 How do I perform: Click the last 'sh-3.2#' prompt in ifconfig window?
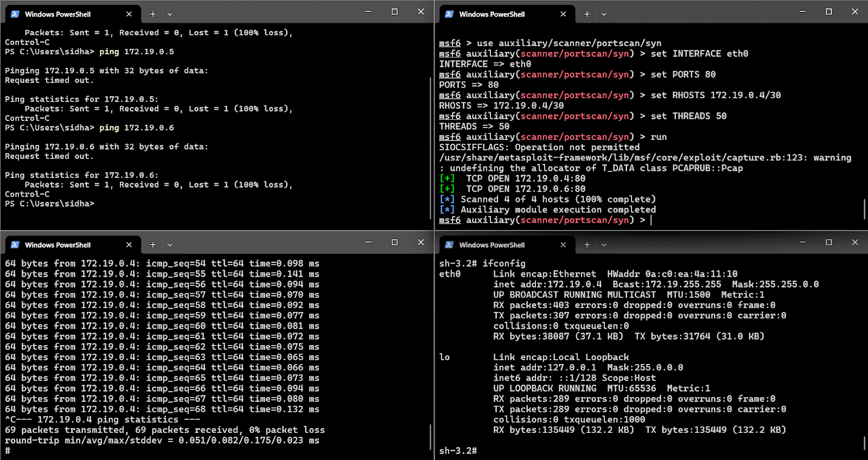(x=458, y=451)
